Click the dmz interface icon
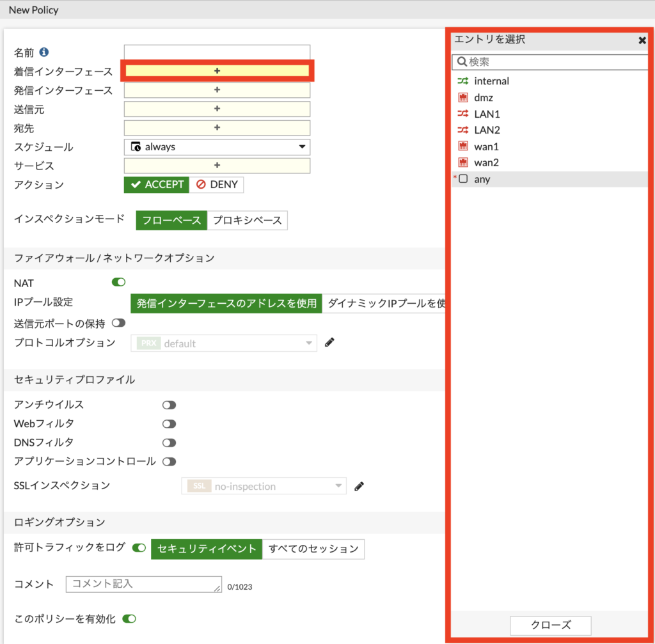 click(464, 97)
